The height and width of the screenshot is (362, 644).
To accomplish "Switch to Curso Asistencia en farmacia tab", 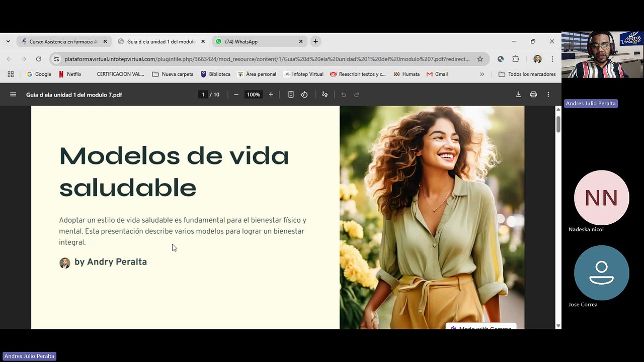I will coord(63,42).
